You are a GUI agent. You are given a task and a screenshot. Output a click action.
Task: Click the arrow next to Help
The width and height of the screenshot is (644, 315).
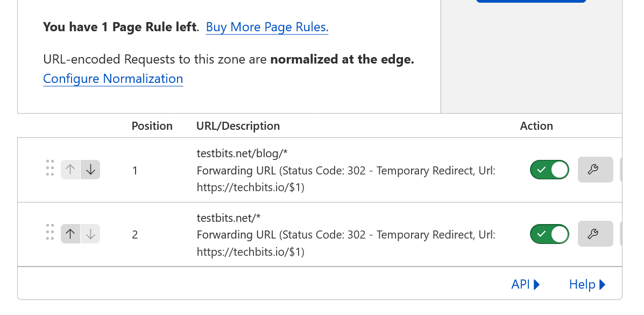pyautogui.click(x=602, y=284)
